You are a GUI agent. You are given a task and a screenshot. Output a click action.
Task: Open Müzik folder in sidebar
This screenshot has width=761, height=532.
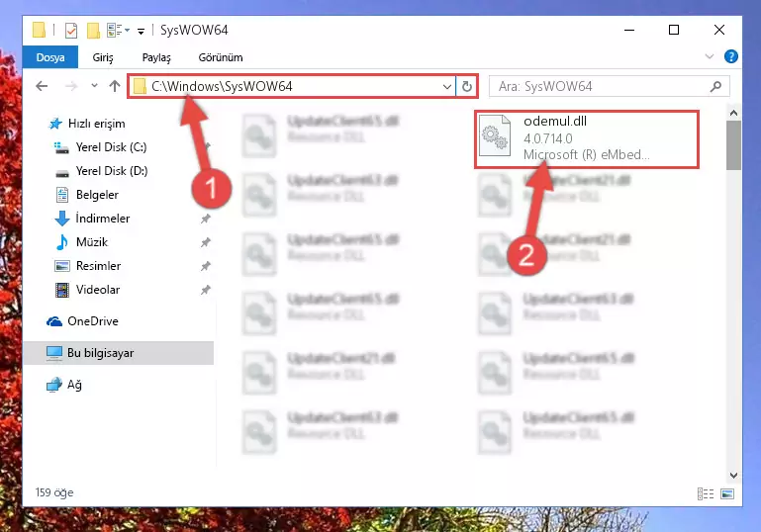coord(92,242)
